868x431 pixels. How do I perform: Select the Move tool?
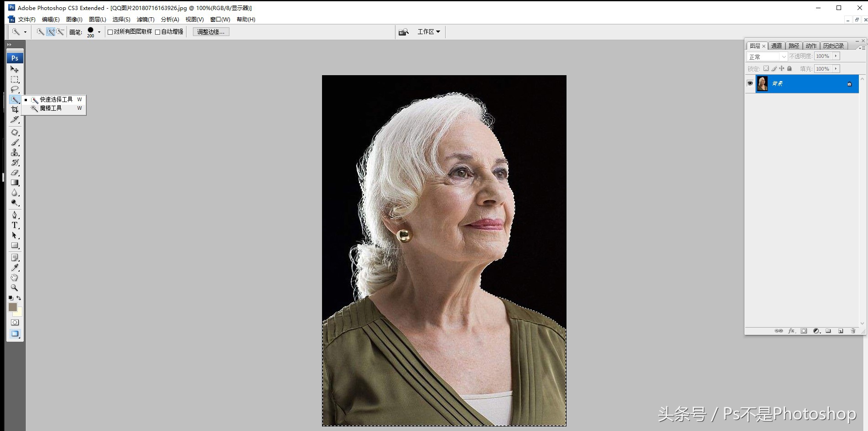coord(15,69)
